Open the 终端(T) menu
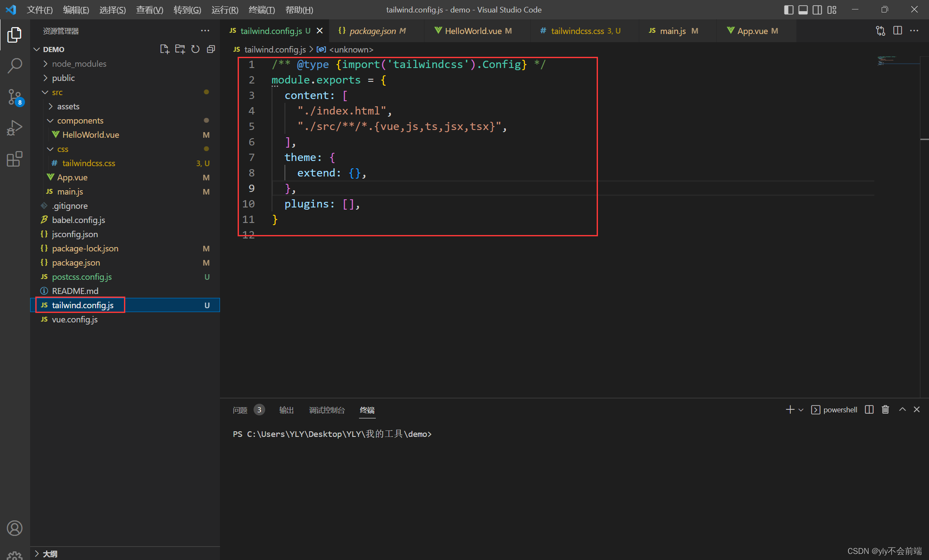 261,9
